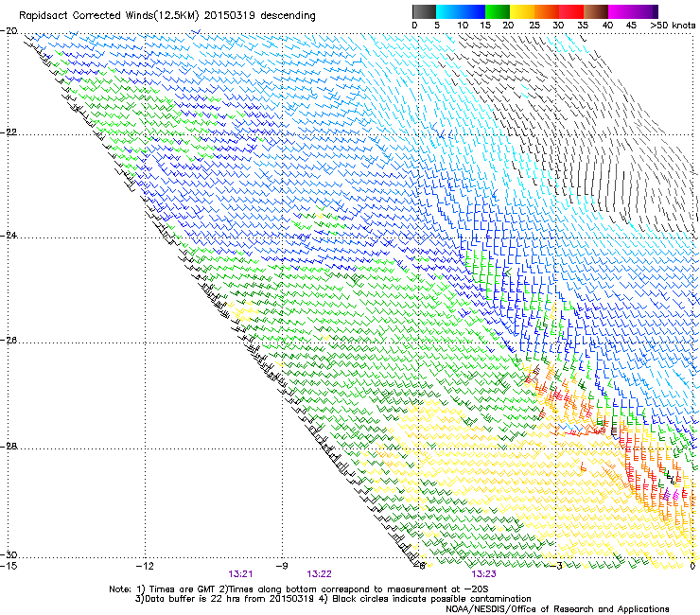
Task: Click the -3 longitude axis label
Action: tap(556, 566)
